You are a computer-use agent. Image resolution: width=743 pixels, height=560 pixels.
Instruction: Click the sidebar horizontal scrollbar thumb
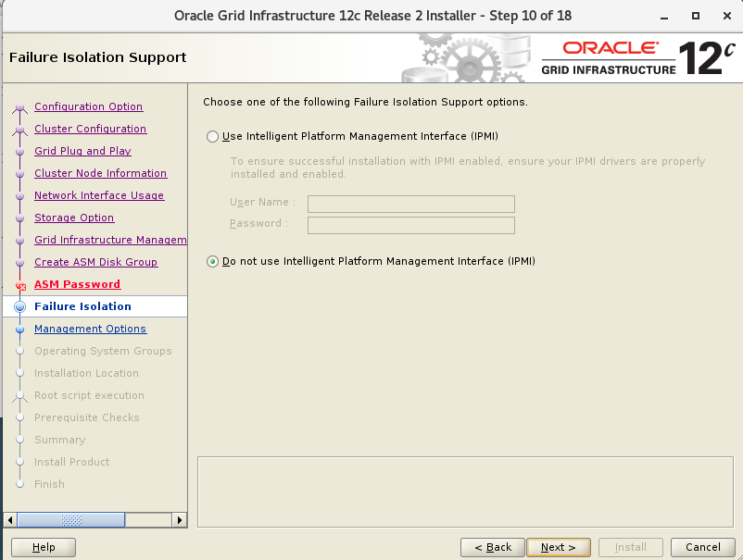click(x=71, y=520)
